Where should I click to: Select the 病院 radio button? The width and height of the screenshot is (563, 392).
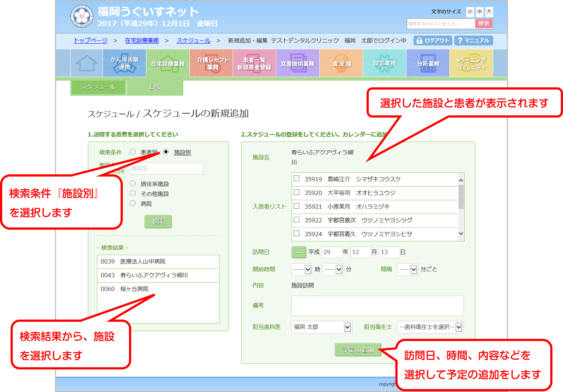pyautogui.click(x=133, y=203)
